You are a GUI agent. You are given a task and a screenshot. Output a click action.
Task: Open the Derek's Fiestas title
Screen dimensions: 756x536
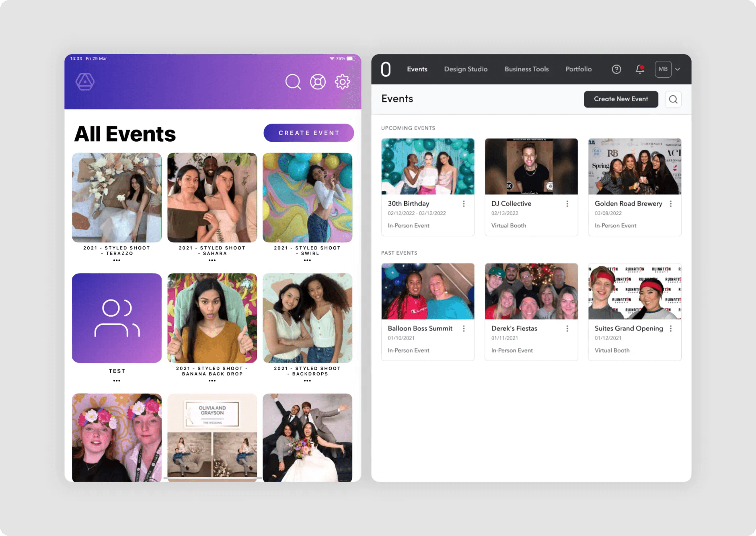pos(514,328)
